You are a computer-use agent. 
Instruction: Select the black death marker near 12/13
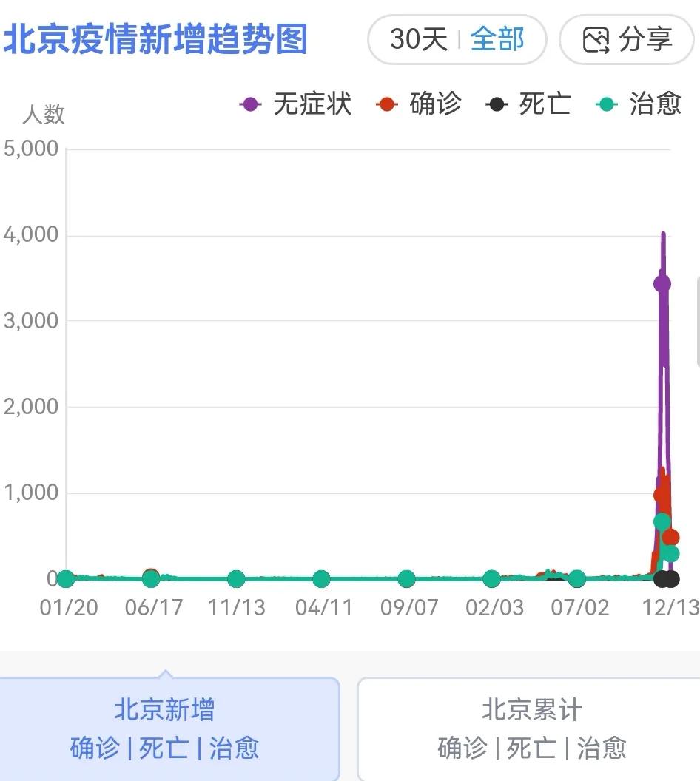(x=666, y=580)
